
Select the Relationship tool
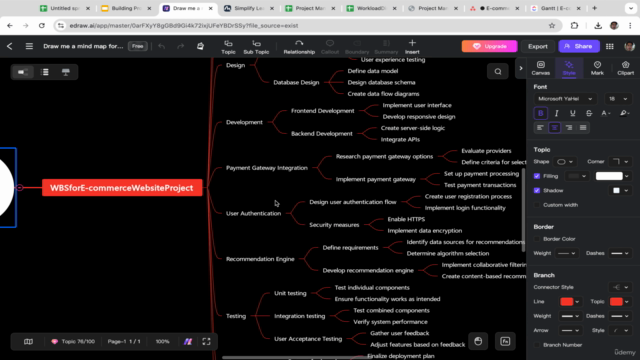point(299,47)
